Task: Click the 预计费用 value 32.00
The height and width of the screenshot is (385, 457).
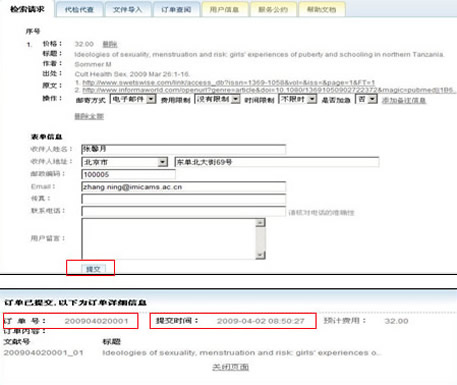Action: coord(396,321)
